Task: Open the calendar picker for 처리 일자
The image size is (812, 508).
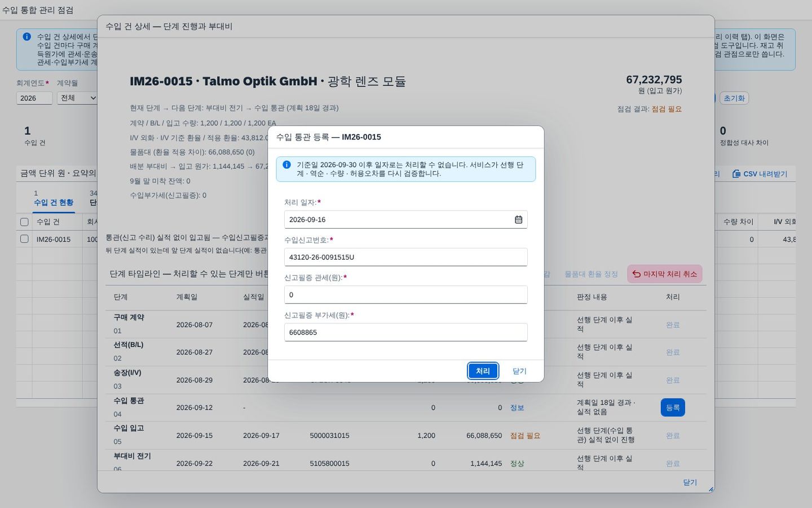Action: pyautogui.click(x=518, y=220)
